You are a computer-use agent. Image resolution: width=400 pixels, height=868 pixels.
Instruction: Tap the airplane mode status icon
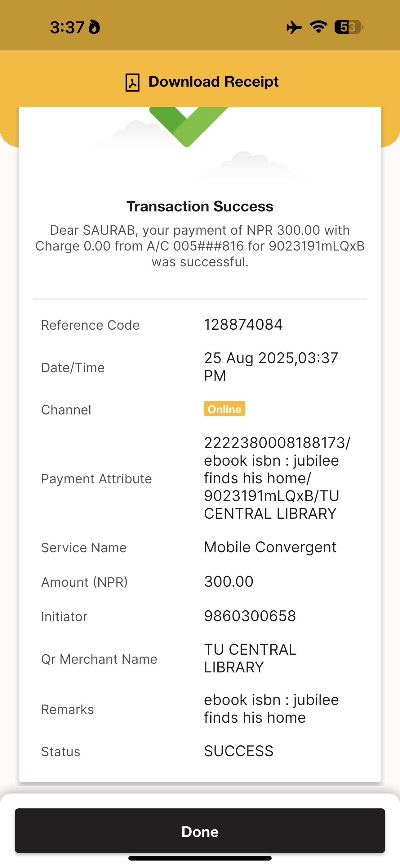[x=294, y=27]
